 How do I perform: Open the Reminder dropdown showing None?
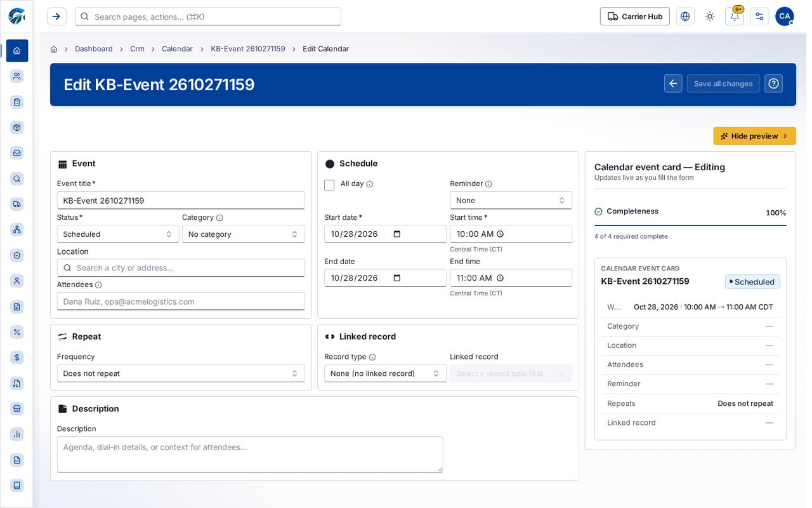pos(511,201)
